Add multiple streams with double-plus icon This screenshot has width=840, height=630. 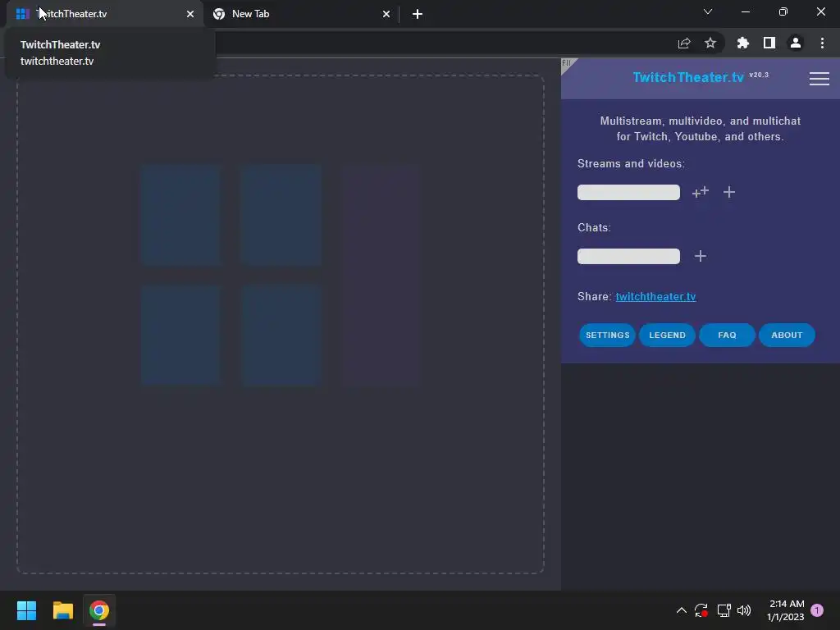[701, 192]
